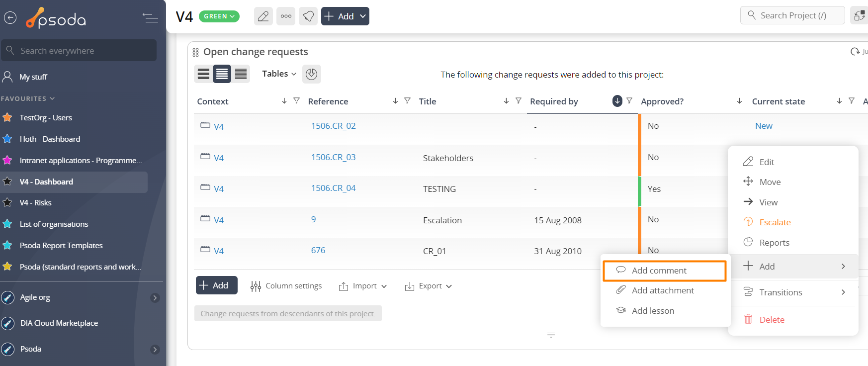Viewport: 868px width, 366px height.
Task: Filter the Current state column
Action: point(851,101)
